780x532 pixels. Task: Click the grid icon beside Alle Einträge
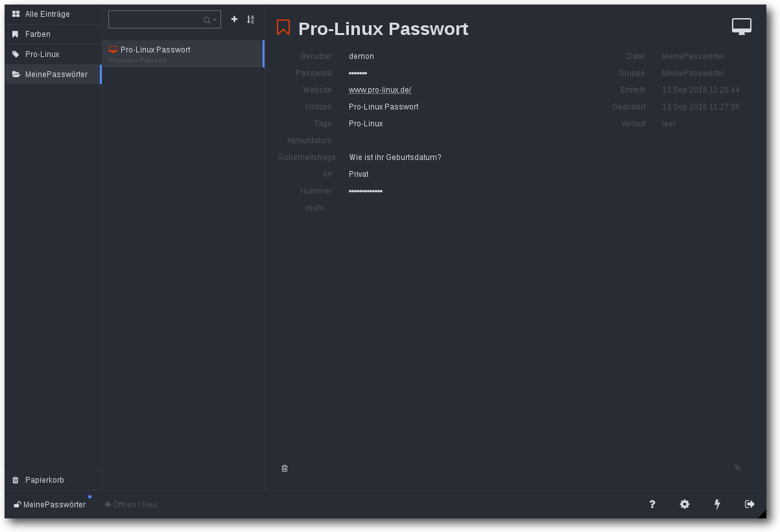pos(16,14)
